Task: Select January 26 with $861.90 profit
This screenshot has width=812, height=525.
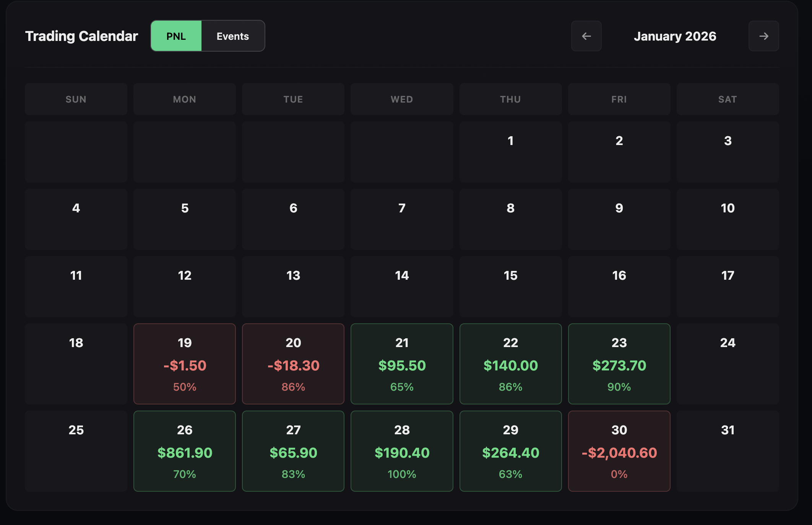Action: [x=185, y=451]
